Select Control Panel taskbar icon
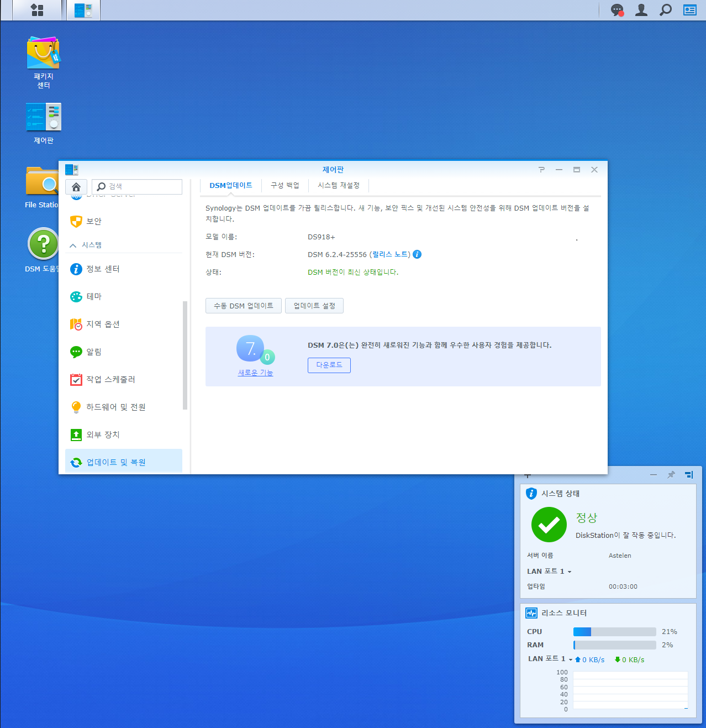 (83, 10)
